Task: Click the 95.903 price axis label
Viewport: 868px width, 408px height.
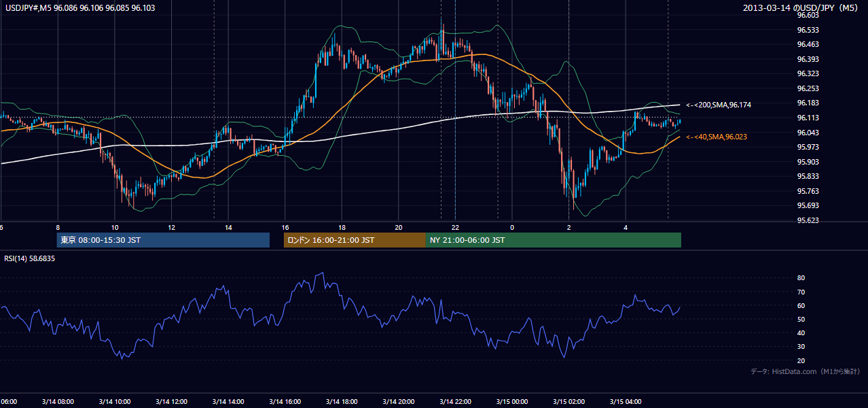Action: point(808,162)
